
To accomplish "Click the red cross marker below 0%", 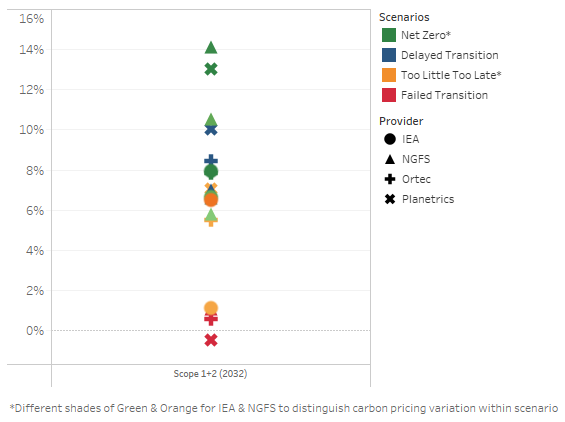I will click(x=211, y=340).
